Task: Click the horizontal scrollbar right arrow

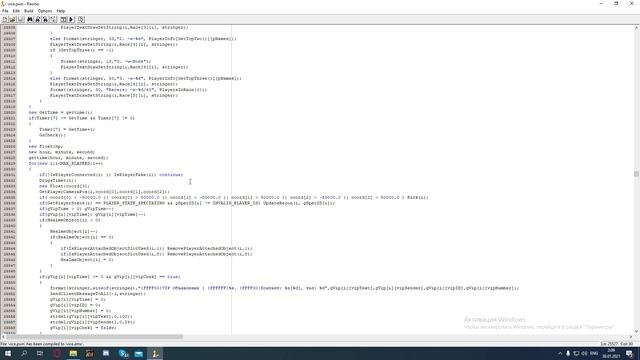Action: (x=631, y=337)
